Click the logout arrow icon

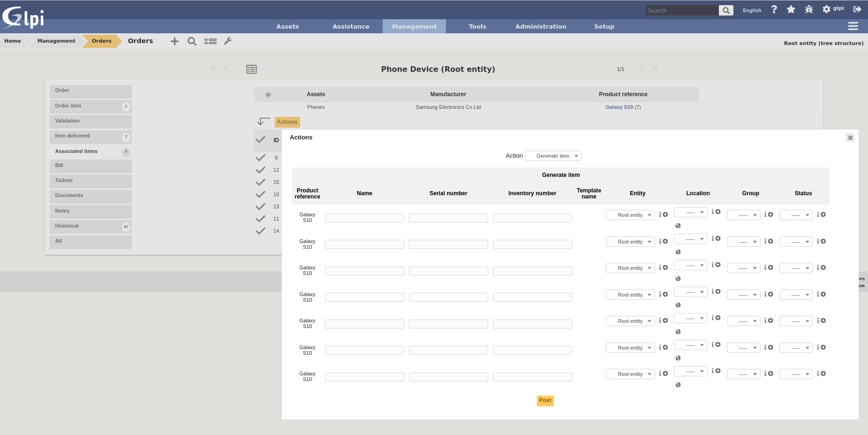coord(857,9)
